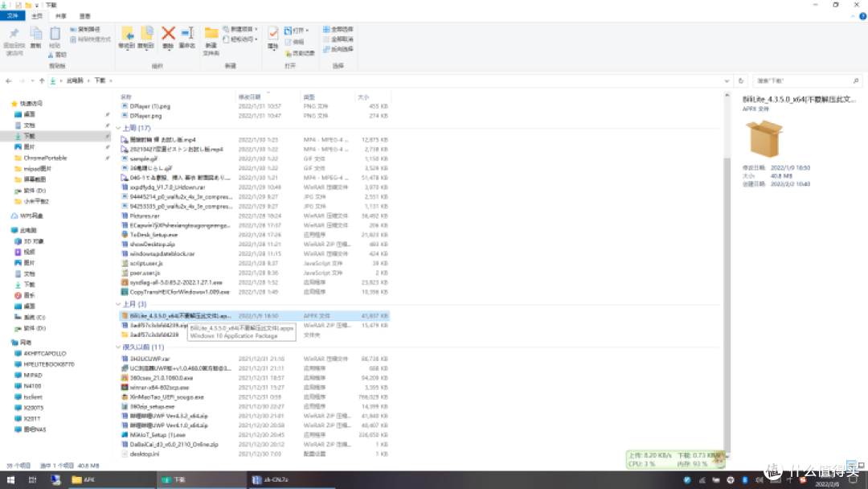Click Invert Selection (反向选择) button
Viewport: 868px width, 489px height.
(338, 49)
